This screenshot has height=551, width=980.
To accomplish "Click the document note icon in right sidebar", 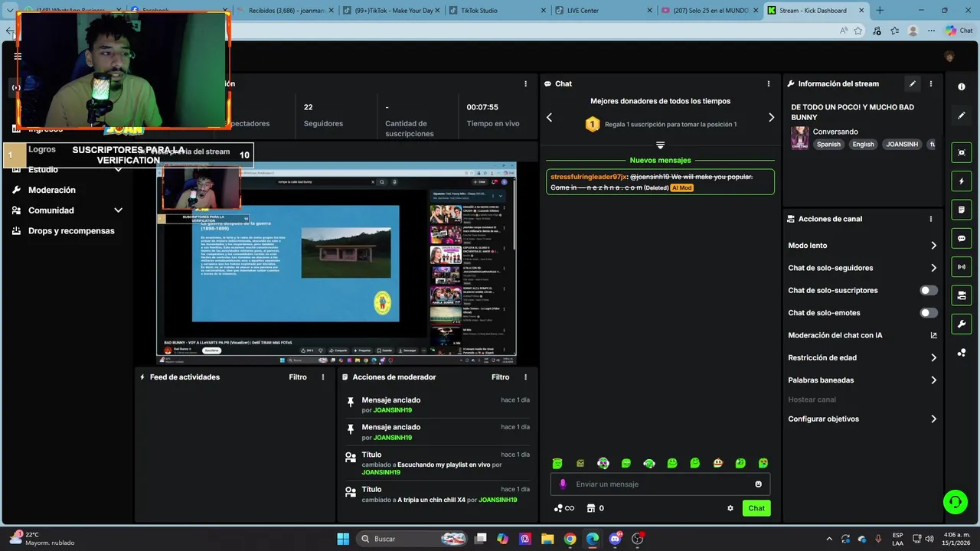I will (x=962, y=210).
